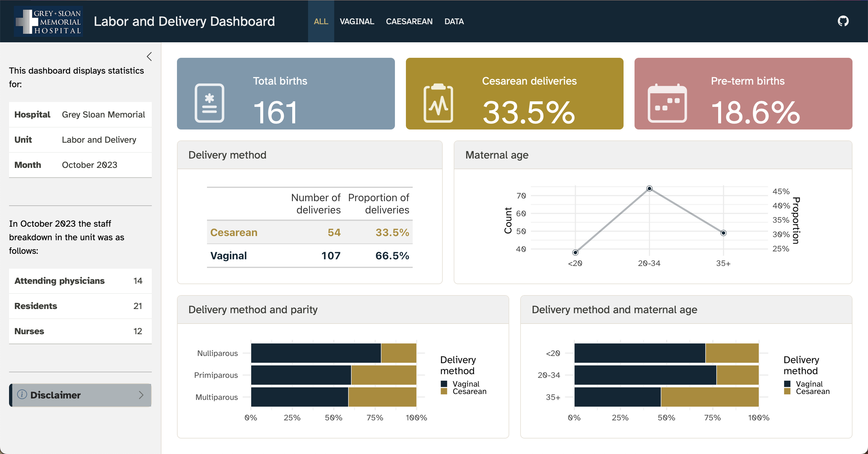Expand the Delivery method panel header
The width and height of the screenshot is (868, 454).
pyautogui.click(x=227, y=155)
